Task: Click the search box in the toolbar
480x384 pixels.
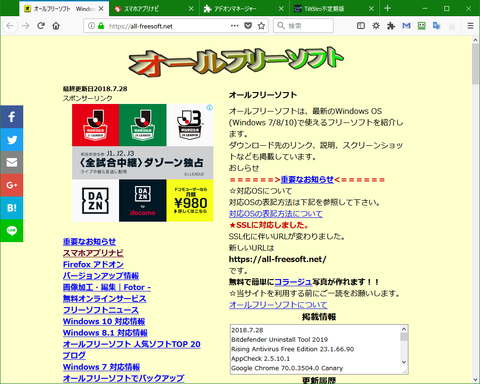Action: [303, 26]
